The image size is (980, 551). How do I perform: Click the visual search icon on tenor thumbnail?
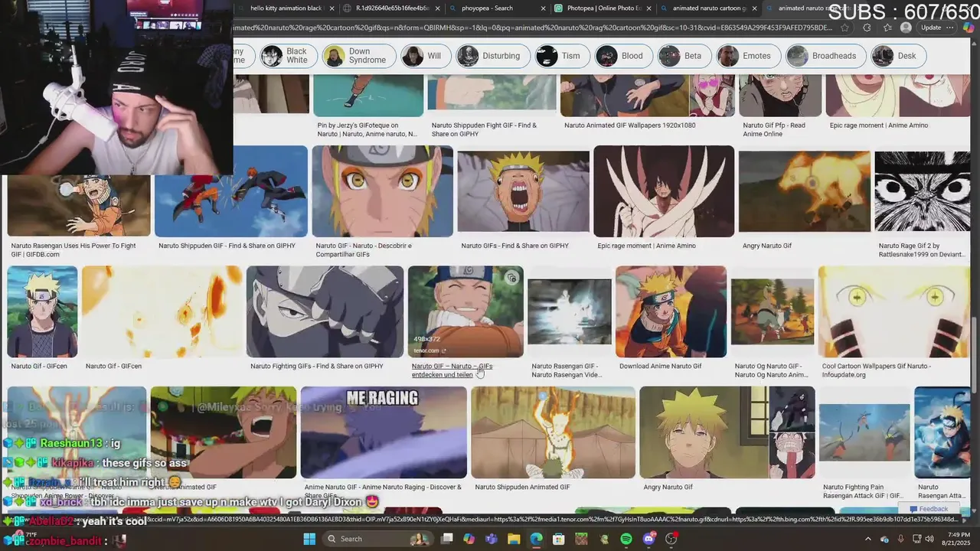click(511, 278)
